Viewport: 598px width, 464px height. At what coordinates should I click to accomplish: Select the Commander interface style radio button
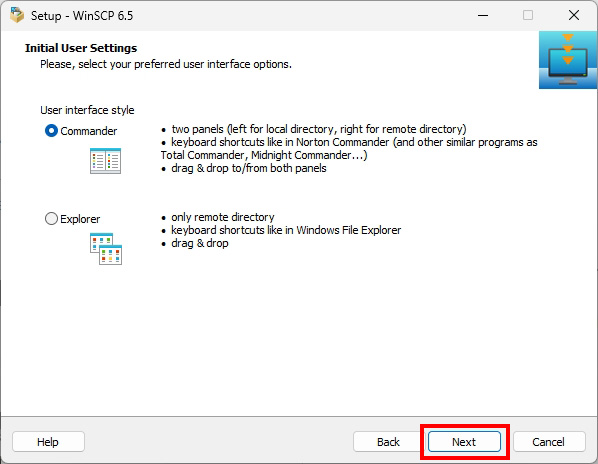[x=51, y=131]
